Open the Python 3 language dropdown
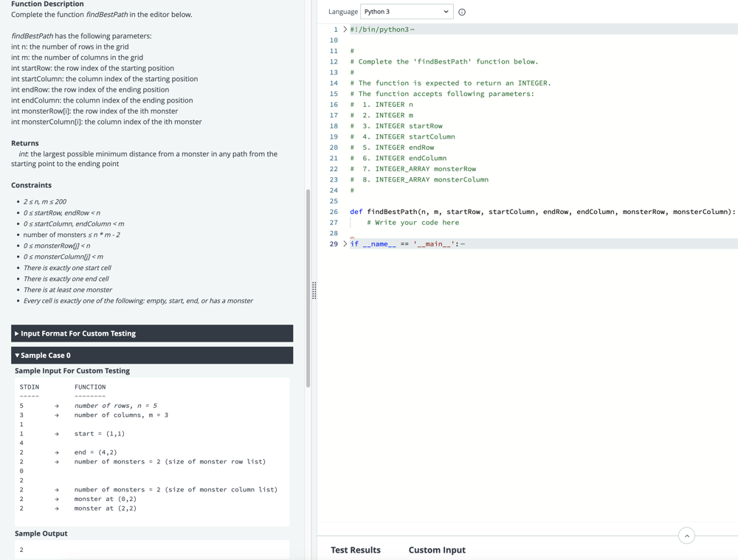Image resolution: width=738 pixels, height=560 pixels. tap(407, 12)
